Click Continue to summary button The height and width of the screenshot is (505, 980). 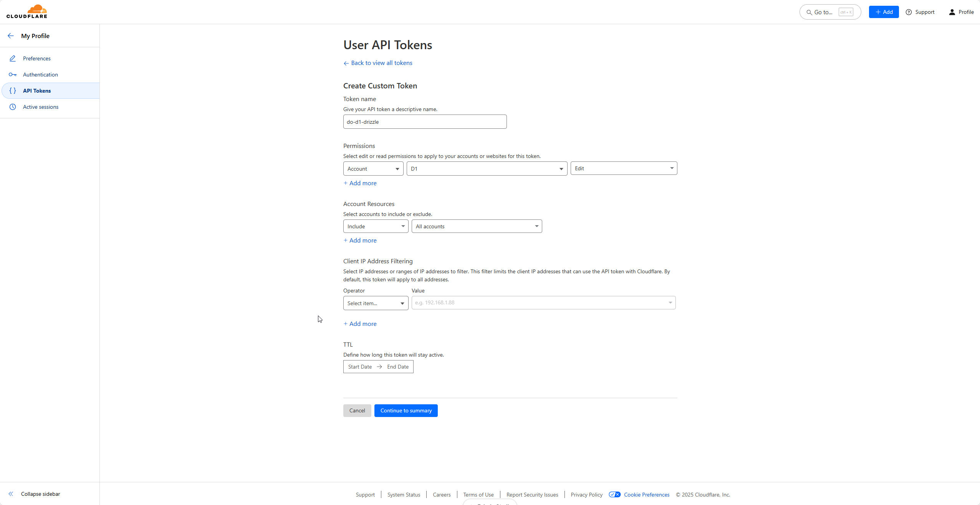pyautogui.click(x=406, y=410)
